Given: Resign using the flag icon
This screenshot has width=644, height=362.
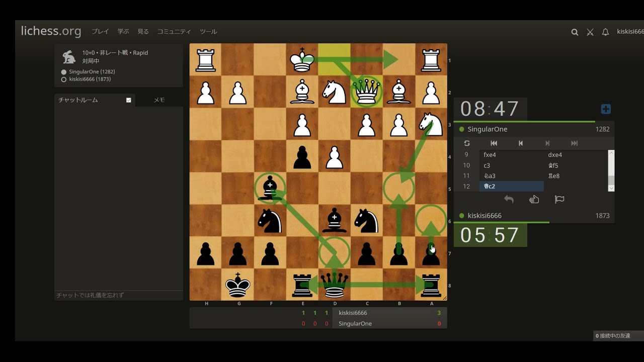Looking at the screenshot, I should [x=559, y=200].
